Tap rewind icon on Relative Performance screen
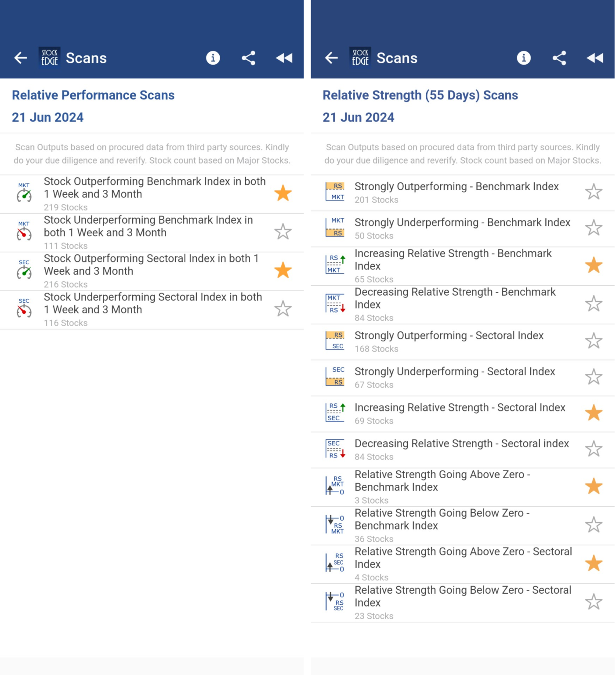This screenshot has width=616, height=675. click(284, 58)
